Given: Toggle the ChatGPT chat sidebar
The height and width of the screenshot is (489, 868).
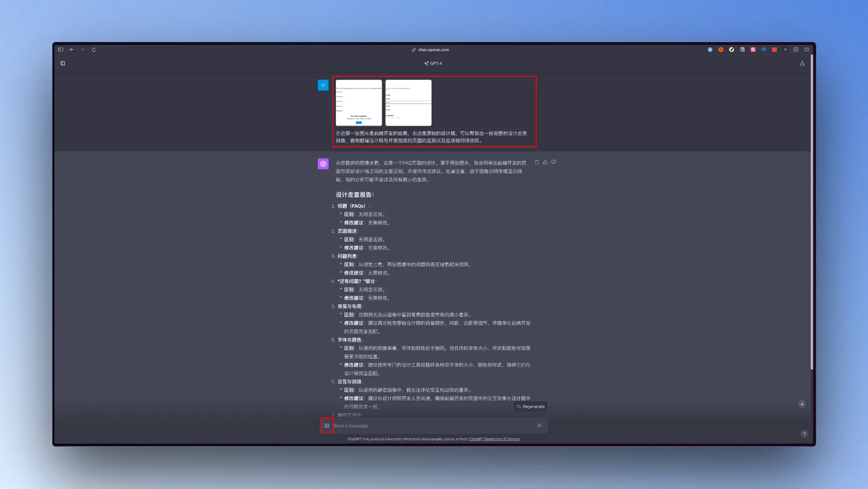Looking at the screenshot, I should (62, 63).
